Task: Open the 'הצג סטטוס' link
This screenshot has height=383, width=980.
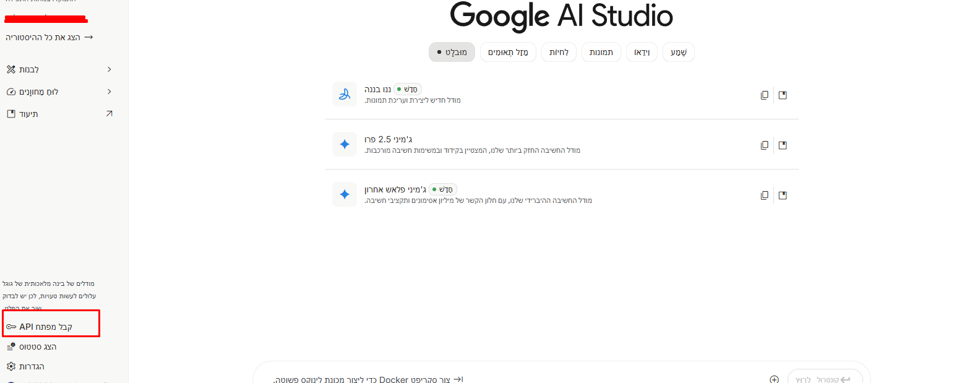Action: 38,347
